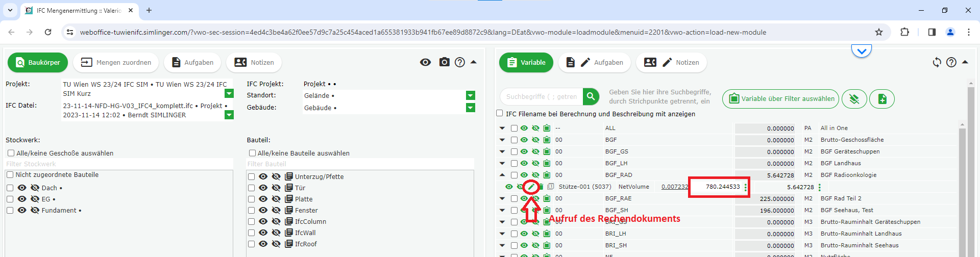Click the green search magnifier button
The height and width of the screenshot is (257, 980).
[x=591, y=96]
